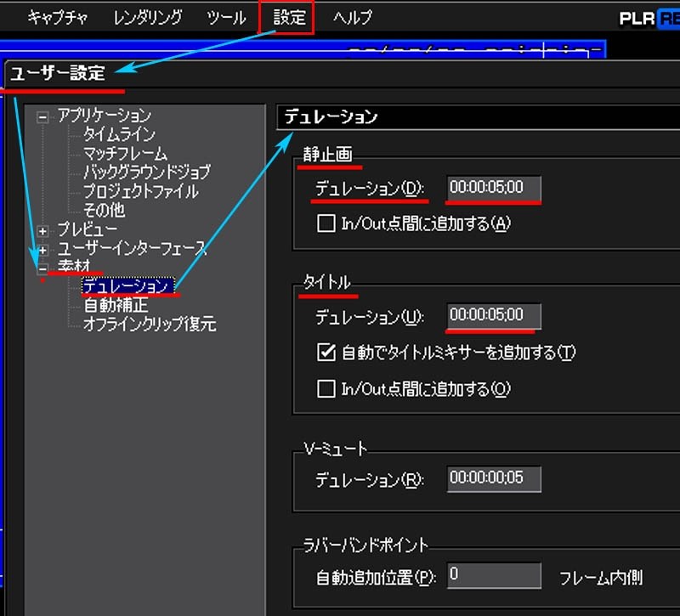Select プロジェクトファイル in the settings tree
The image size is (680, 616).
(141, 192)
